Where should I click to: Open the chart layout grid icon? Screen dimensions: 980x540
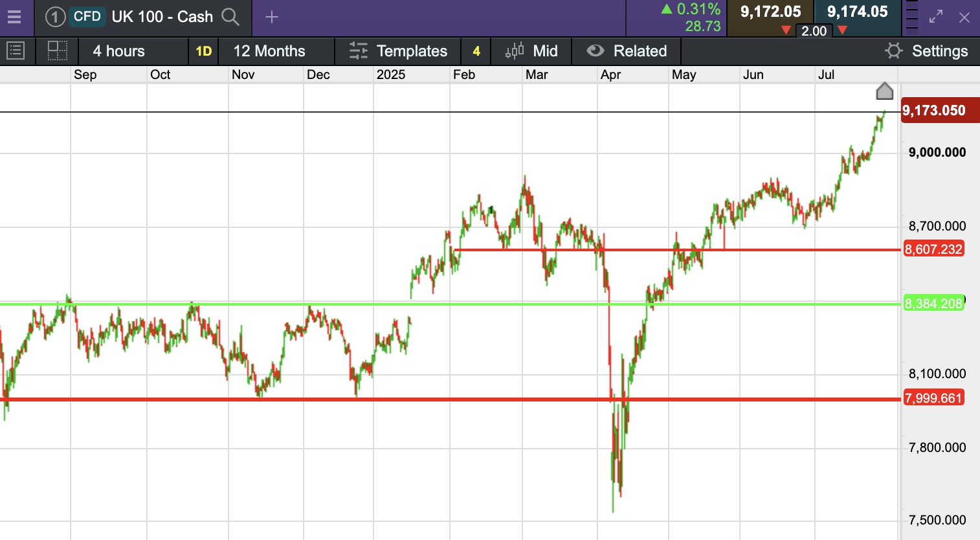[58, 51]
